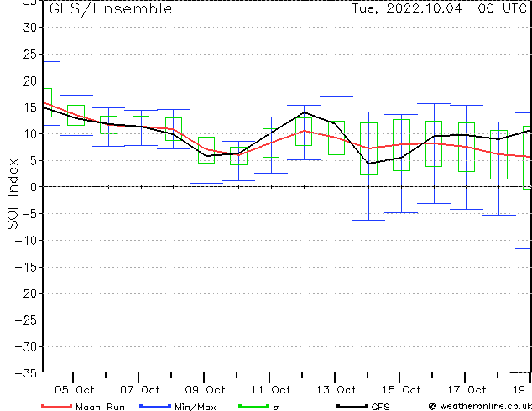532x411 pixels.
Task: Click the GFS/Ensemble chart title
Action: tap(111, 9)
